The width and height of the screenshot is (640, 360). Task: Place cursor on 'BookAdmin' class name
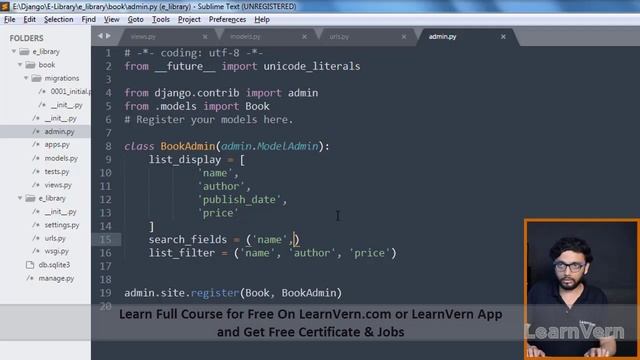pos(187,146)
